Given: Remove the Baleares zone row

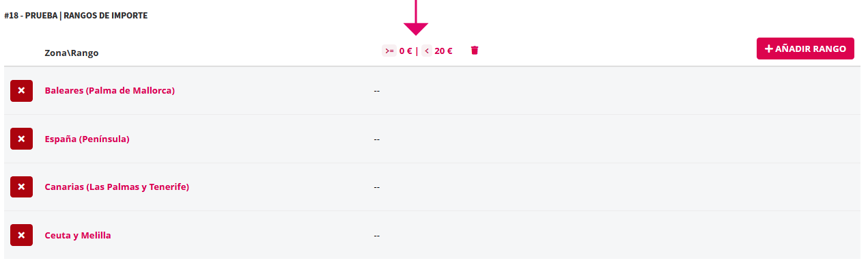Looking at the screenshot, I should tap(21, 91).
